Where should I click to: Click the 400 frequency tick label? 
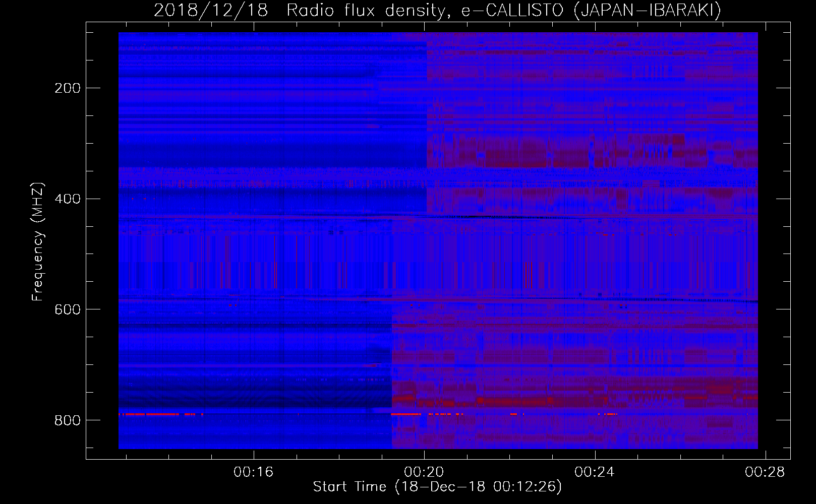pyautogui.click(x=68, y=199)
